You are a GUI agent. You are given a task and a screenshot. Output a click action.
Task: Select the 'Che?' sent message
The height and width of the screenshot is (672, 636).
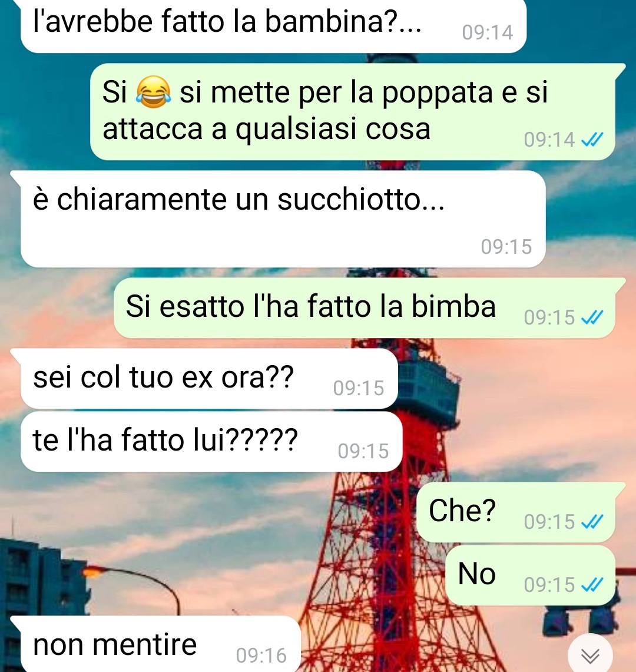click(x=516, y=512)
